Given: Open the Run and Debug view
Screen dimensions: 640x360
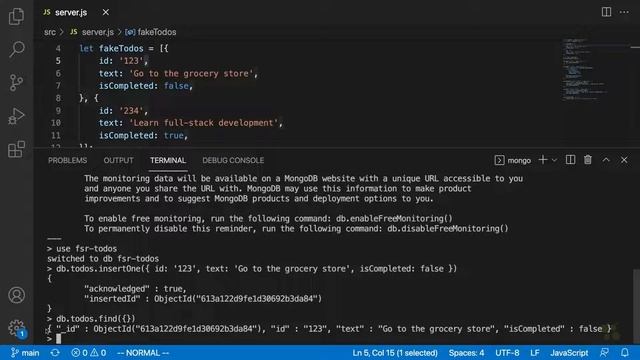Looking at the screenshot, I should (x=16, y=116).
